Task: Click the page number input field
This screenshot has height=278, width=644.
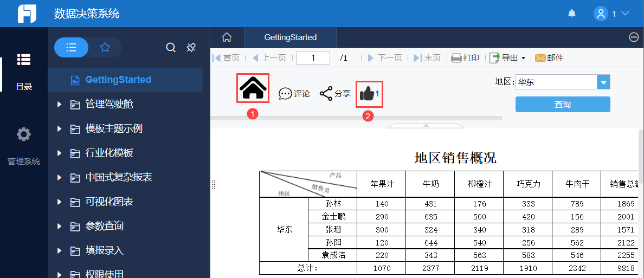Action: coord(313,58)
